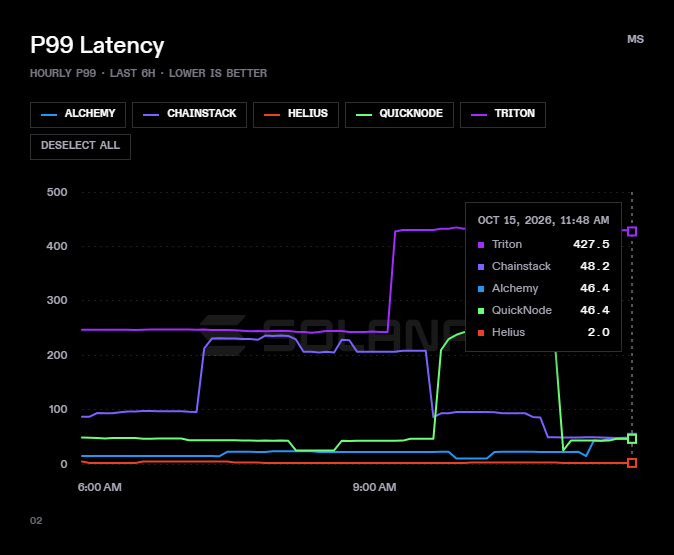Toggle the Alchemy series legend button
Screen dimensions: 674x555
coord(78,115)
